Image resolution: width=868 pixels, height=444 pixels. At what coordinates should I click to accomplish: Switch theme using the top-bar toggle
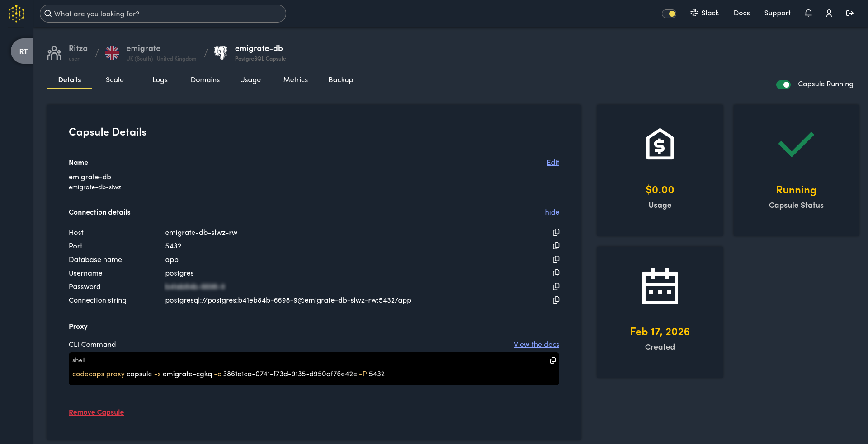coord(669,14)
